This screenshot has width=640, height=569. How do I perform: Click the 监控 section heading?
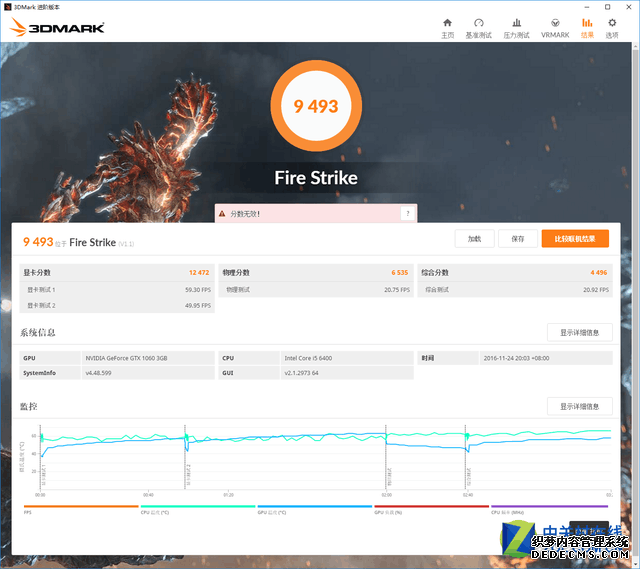[29, 407]
